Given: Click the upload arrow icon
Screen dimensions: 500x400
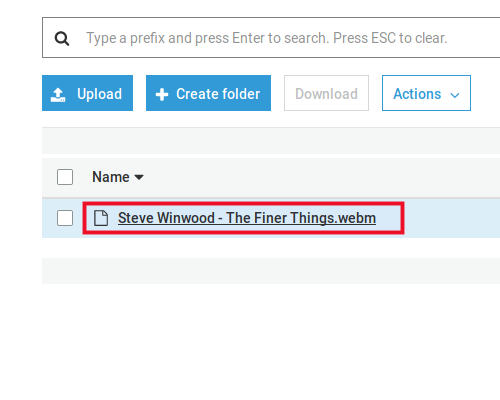Looking at the screenshot, I should click(x=58, y=95).
